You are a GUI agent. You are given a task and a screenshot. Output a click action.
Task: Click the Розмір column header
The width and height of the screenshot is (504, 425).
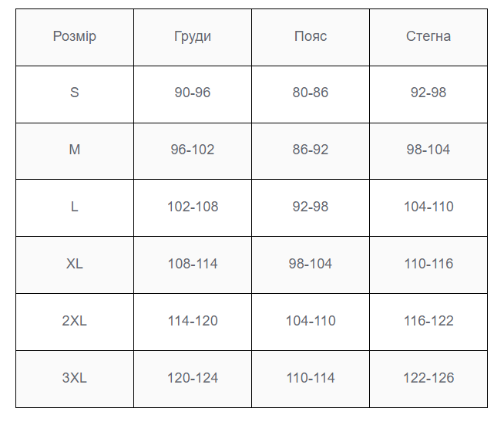pos(75,37)
